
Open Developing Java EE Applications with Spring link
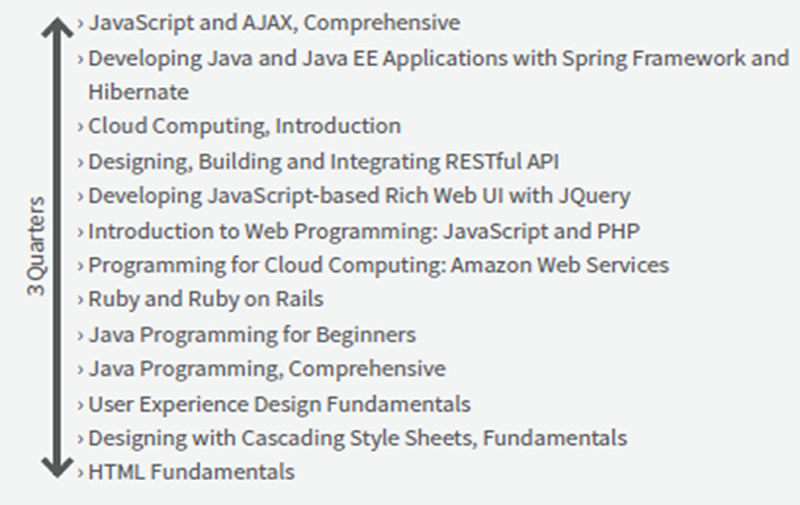(x=439, y=75)
